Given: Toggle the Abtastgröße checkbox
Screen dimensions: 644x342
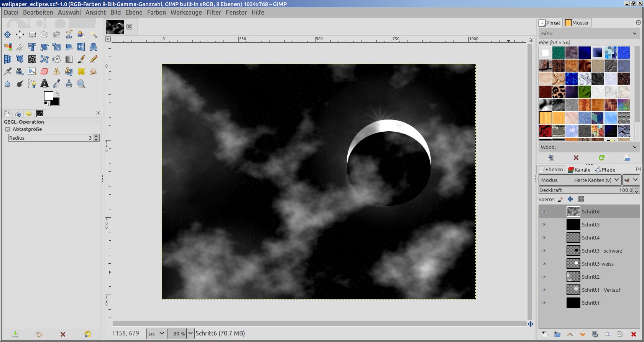Looking at the screenshot, I should tap(7, 129).
